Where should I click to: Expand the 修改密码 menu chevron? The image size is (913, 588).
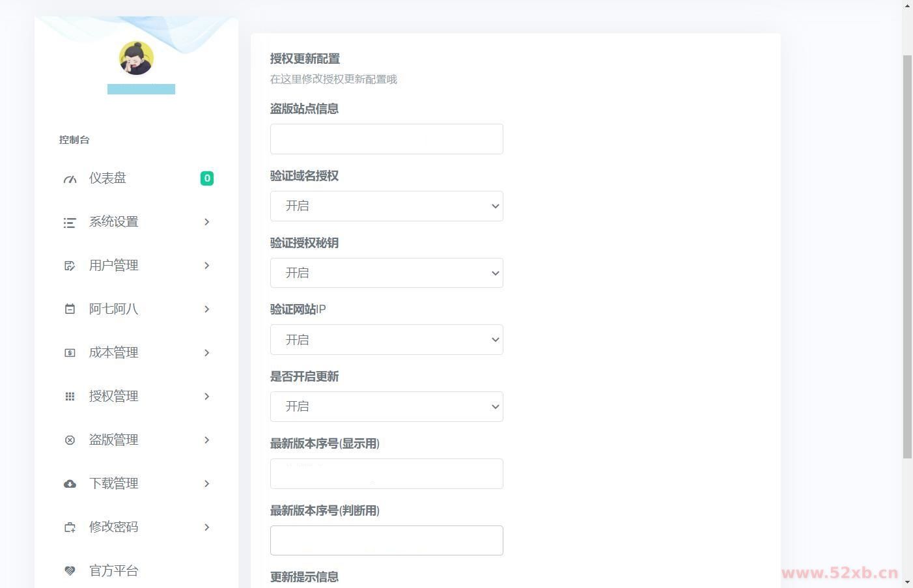pyautogui.click(x=206, y=527)
